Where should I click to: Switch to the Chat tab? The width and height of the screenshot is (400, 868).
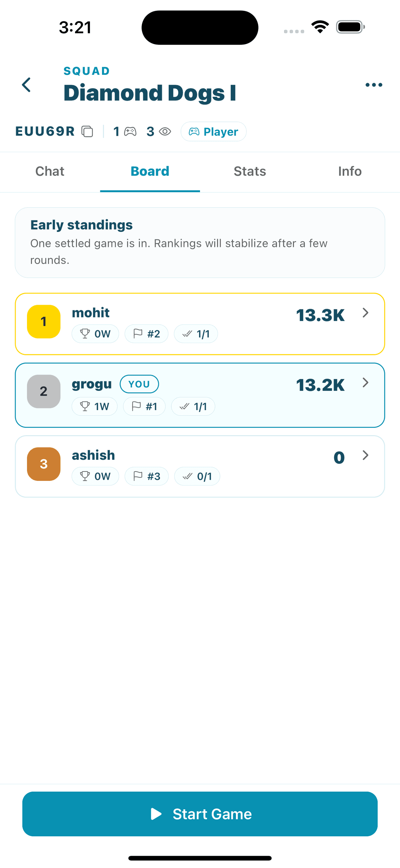pos(50,172)
